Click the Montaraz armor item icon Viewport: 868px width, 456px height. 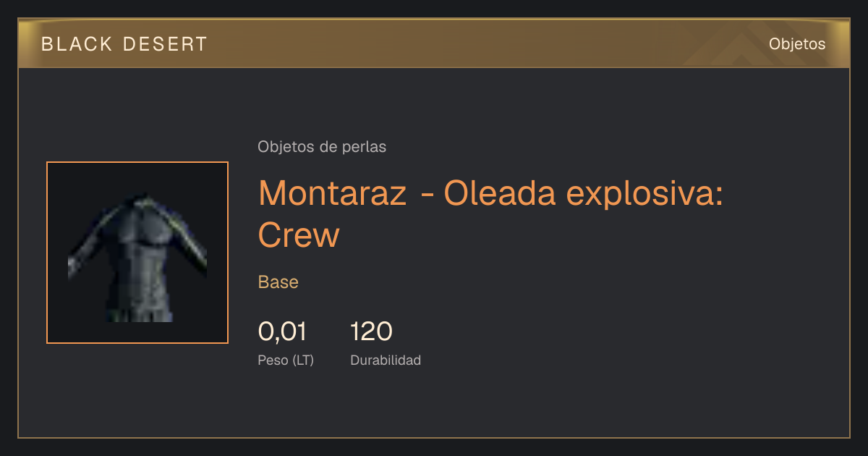137,256
